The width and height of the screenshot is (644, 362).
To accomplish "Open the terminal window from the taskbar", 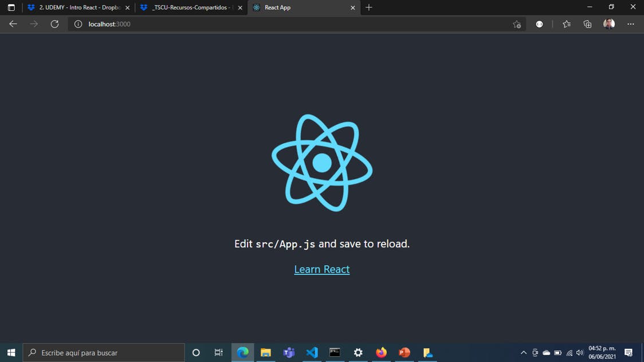I will [x=335, y=353].
